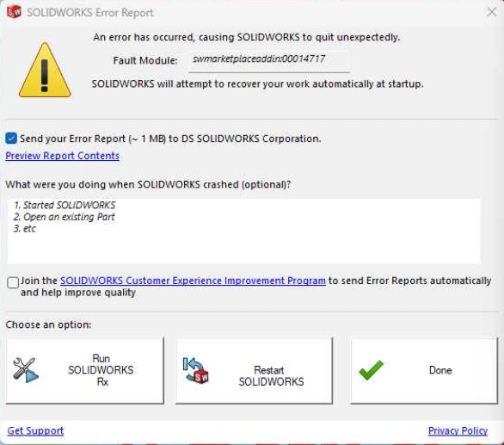The image size is (504, 445).
Task: Click the Restart SOLIDWORKS button text
Action: coord(271,376)
